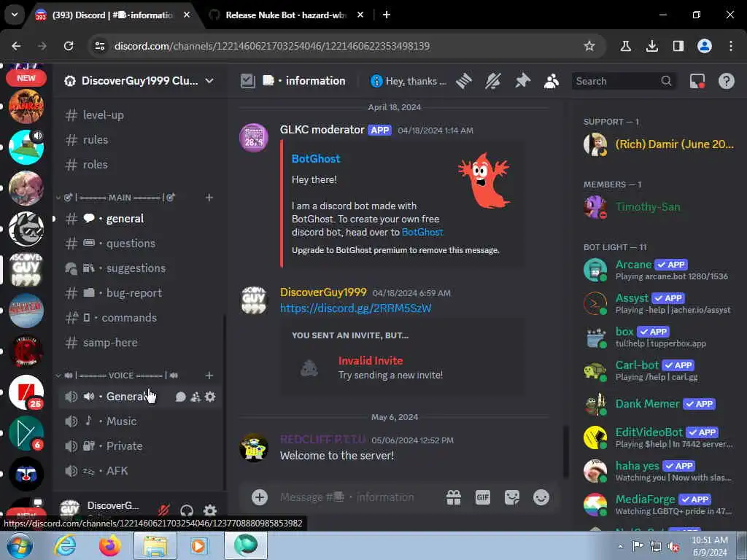Unmute the microphone in user panel

coord(164,510)
